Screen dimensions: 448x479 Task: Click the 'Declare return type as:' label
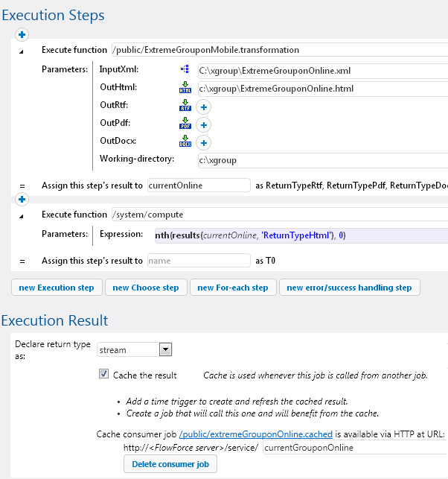click(53, 350)
